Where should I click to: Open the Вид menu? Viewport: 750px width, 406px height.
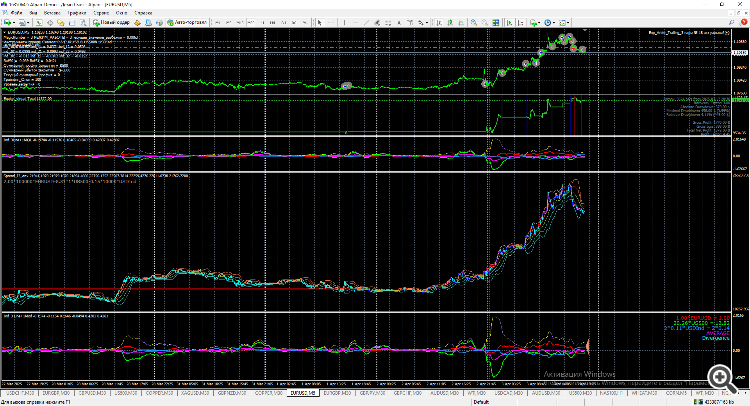[33, 13]
